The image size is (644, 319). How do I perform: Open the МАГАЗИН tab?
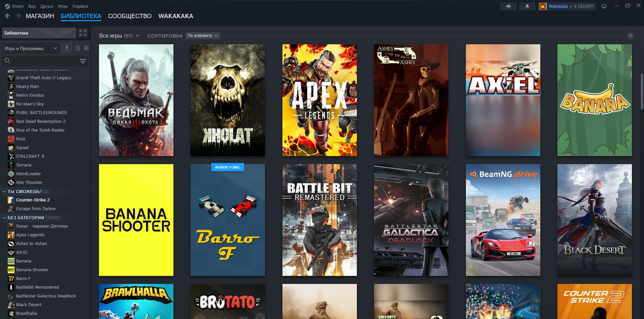40,16
